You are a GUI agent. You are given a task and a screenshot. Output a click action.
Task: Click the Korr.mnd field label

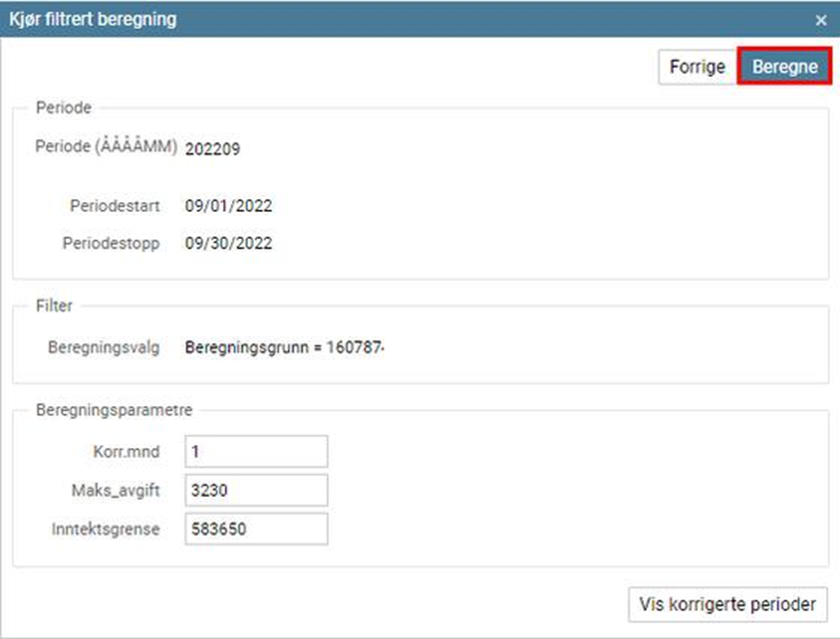point(130,451)
